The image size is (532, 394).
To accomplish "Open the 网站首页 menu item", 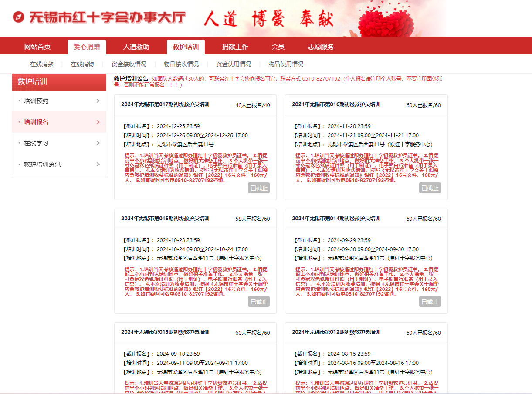I will point(37,47).
